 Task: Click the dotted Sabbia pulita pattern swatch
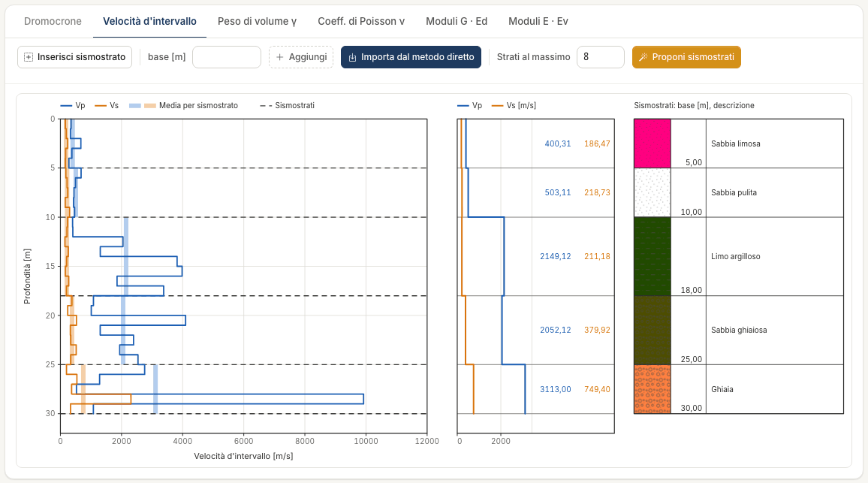coord(652,192)
